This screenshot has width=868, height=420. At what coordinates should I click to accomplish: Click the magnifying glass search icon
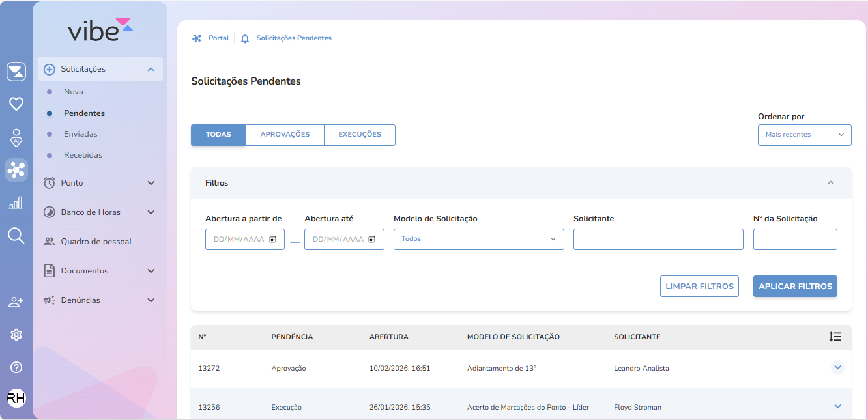tap(16, 236)
